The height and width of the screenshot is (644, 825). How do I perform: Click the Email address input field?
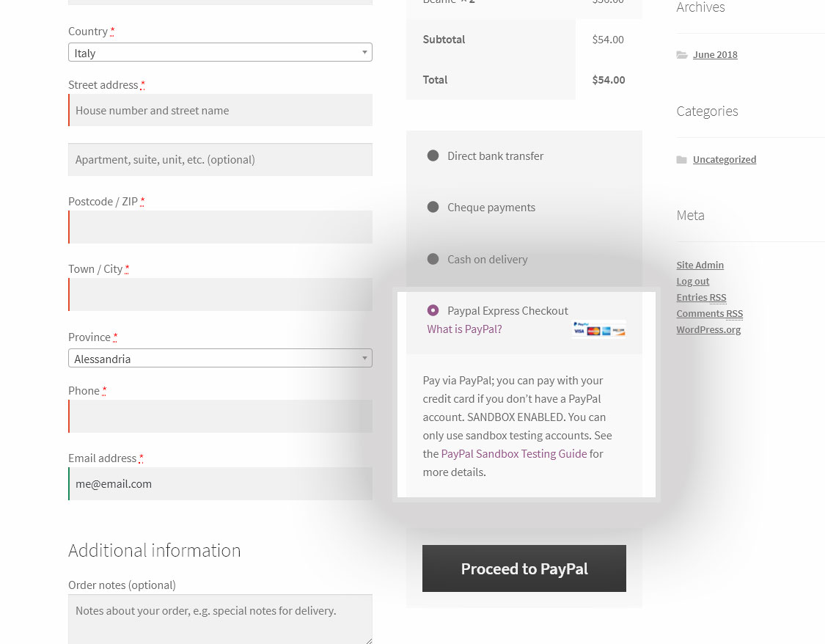click(220, 484)
